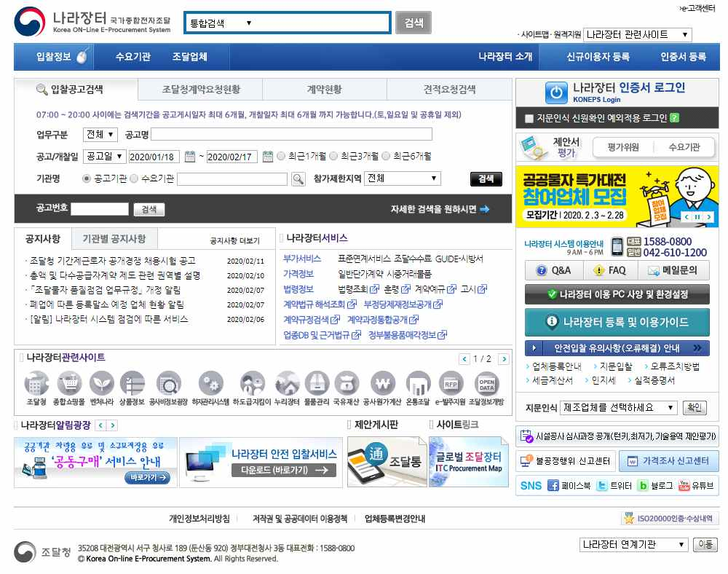Select 공고기관 radio button
Image resolution: width=728 pixels, height=574 pixels.
coord(87,178)
